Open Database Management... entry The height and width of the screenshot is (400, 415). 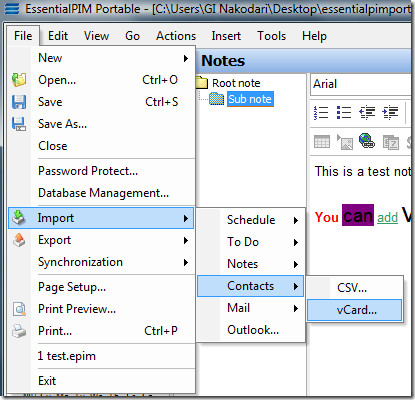coord(101,193)
